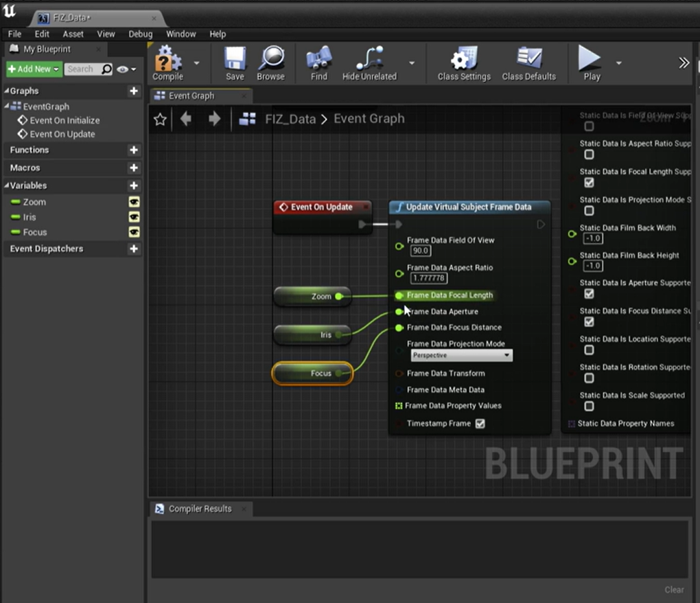Viewport: 700px width, 603px height.
Task: Open Browse in the content browser
Action: tap(270, 62)
